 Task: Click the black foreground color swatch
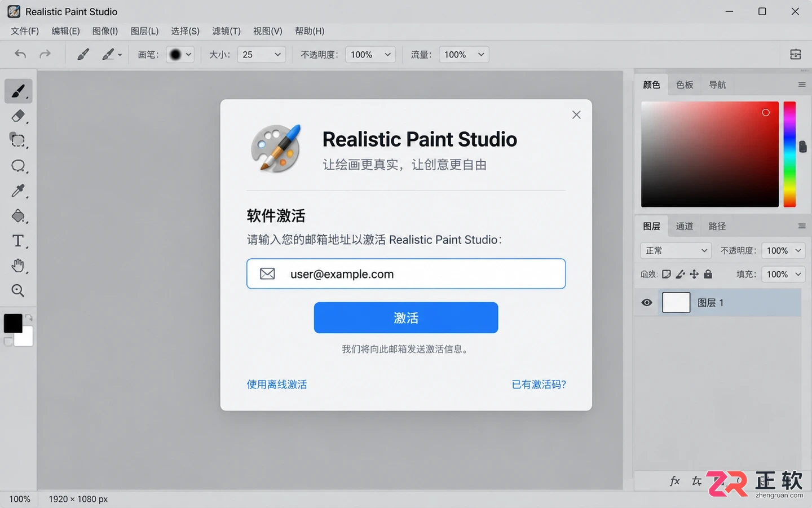12,323
